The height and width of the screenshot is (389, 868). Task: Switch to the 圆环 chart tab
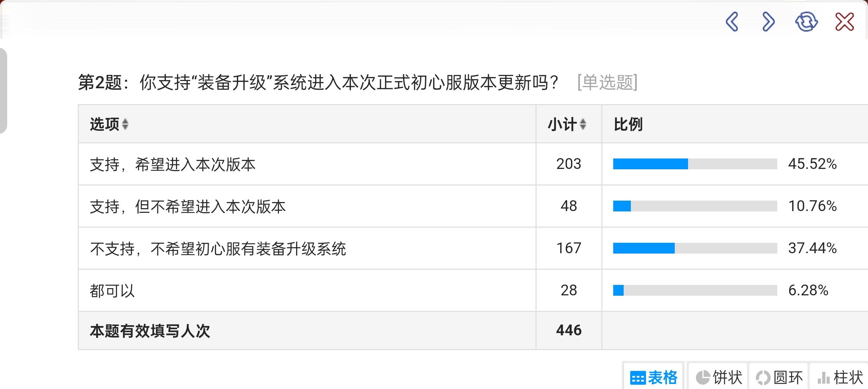pyautogui.click(x=779, y=377)
